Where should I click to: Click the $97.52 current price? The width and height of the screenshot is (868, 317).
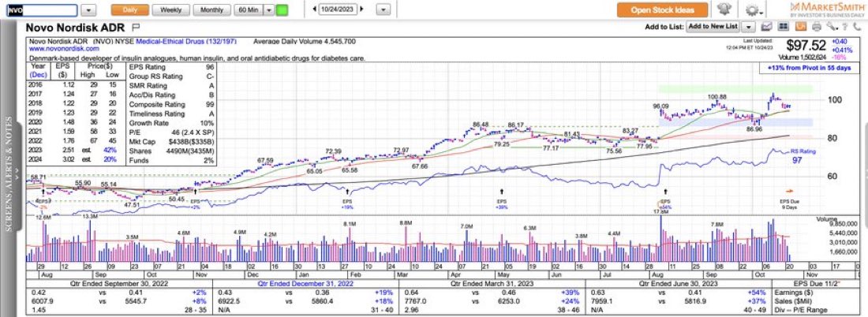[x=806, y=46]
